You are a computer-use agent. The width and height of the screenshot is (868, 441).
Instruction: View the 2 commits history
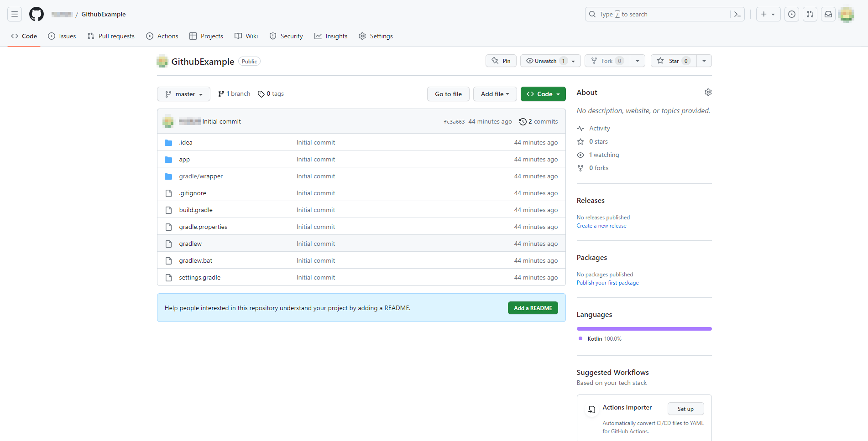tap(539, 121)
